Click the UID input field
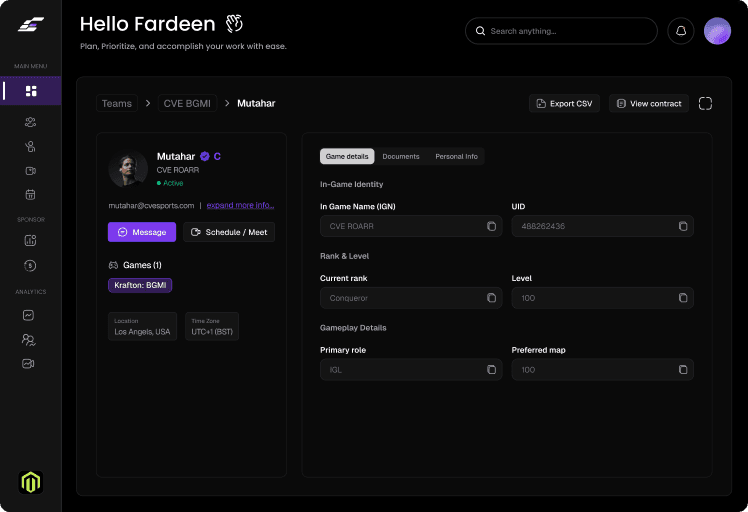 point(603,226)
